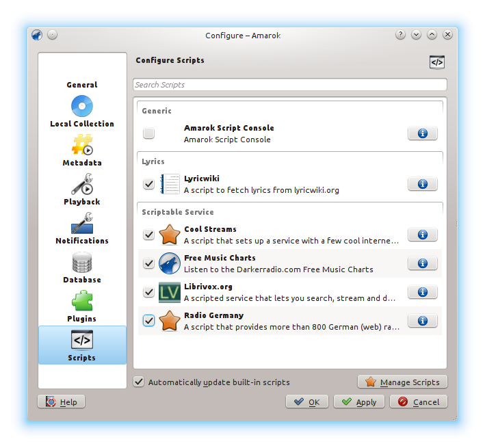This screenshot has width=485, height=448.
Task: Click the OK button
Action: 307,402
